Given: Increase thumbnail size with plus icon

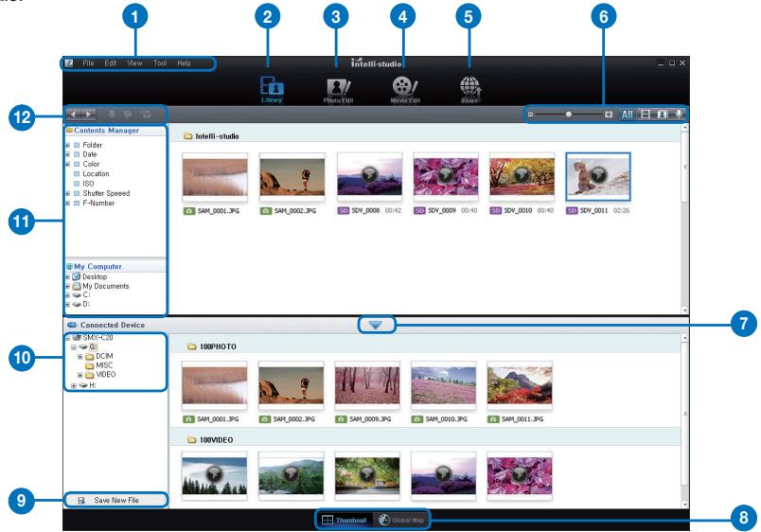Looking at the screenshot, I should click(608, 115).
